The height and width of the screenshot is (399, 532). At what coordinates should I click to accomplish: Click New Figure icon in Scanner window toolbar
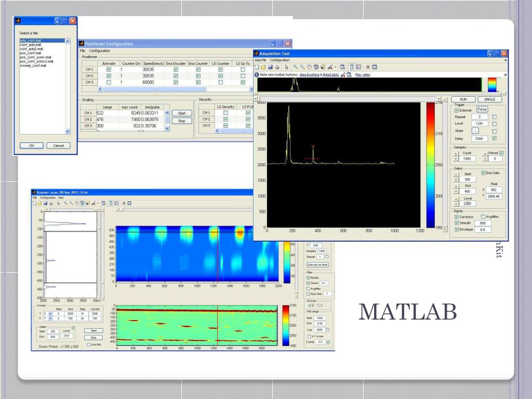[34, 203]
